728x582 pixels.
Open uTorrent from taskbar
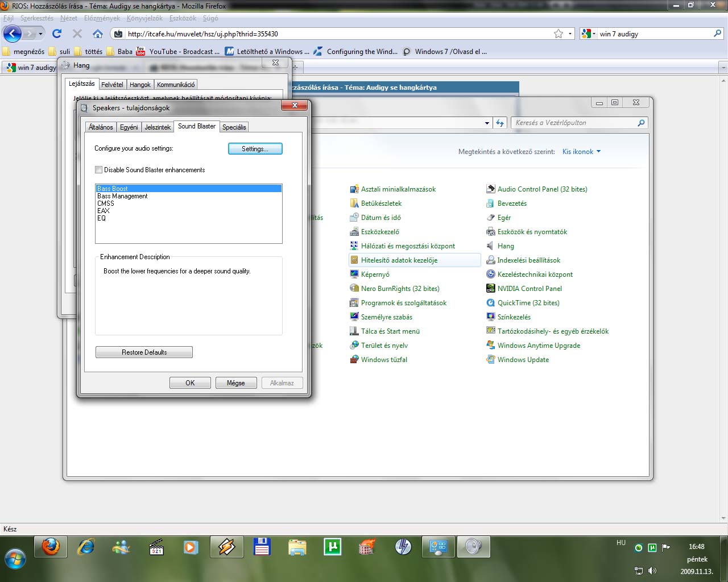coord(332,547)
